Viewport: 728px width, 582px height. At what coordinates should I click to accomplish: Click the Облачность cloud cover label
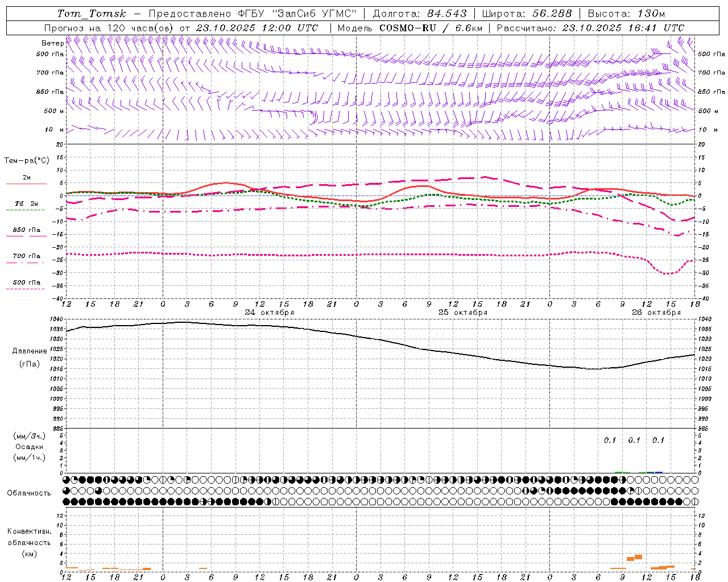(x=29, y=493)
